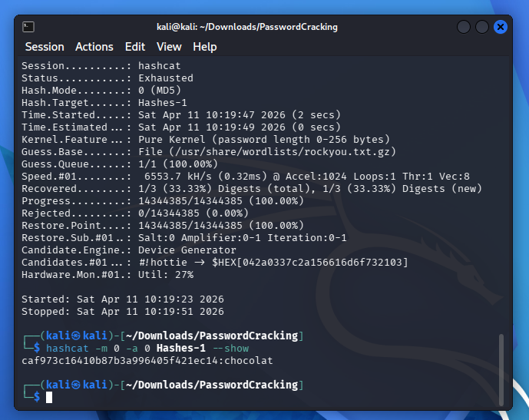Image resolution: width=529 pixels, height=420 pixels.
Task: Click the Guess.Base rockyou.txt.gz path line
Action: pyautogui.click(x=209, y=152)
